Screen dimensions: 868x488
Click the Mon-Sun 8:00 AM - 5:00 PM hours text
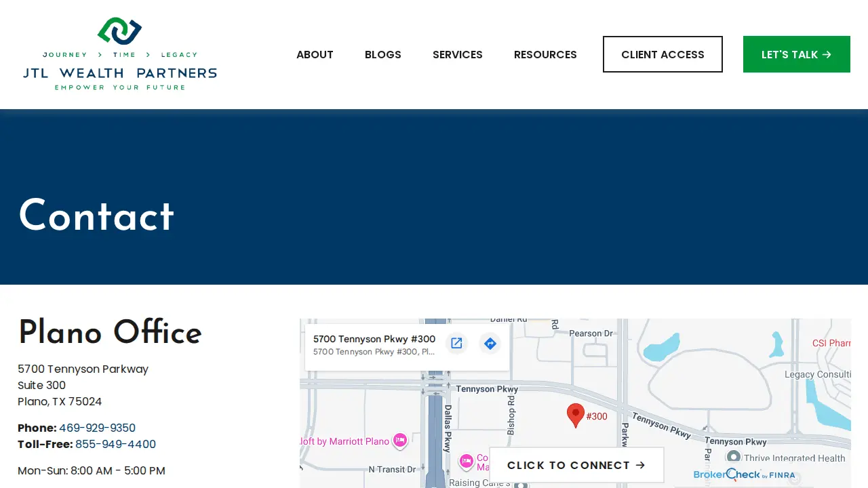[92, 470]
